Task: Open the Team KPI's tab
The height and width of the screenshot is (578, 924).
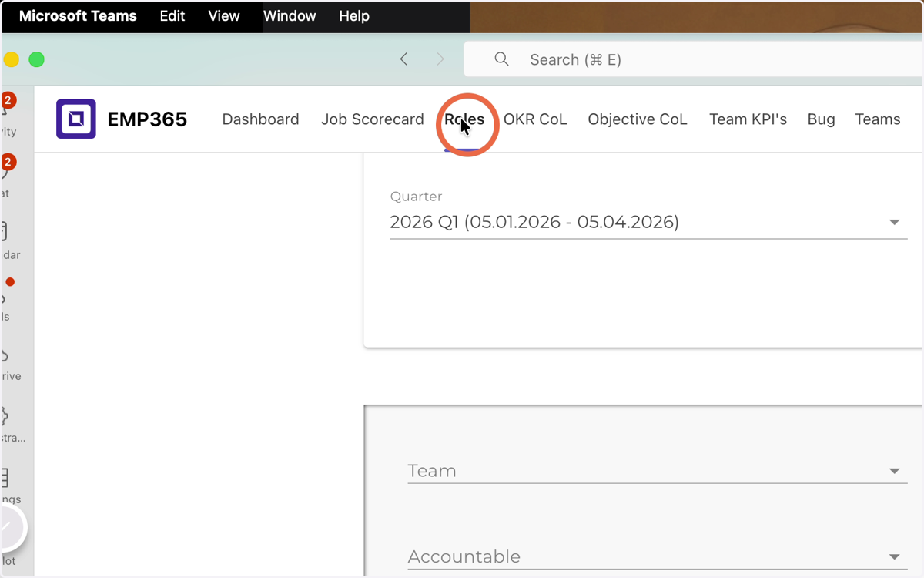Action: click(x=748, y=119)
